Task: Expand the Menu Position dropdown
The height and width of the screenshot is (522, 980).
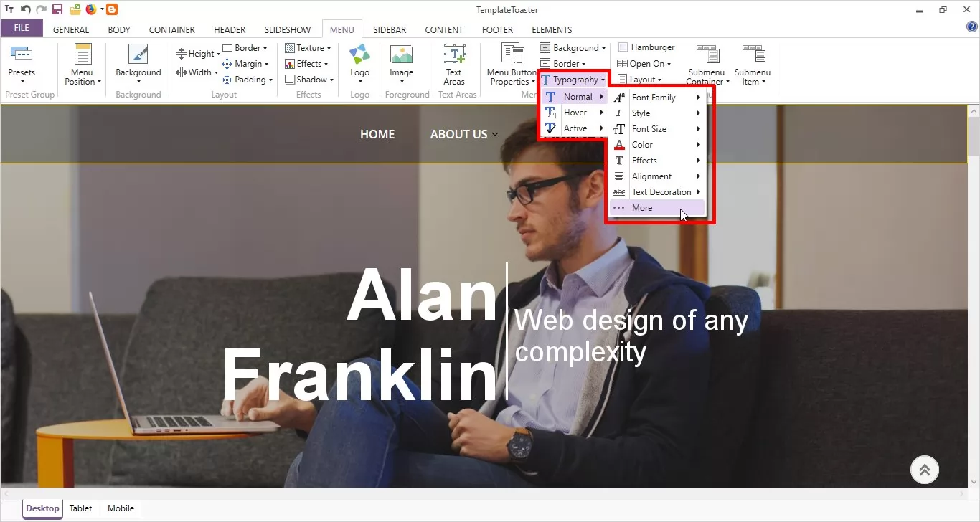Action: [83, 77]
